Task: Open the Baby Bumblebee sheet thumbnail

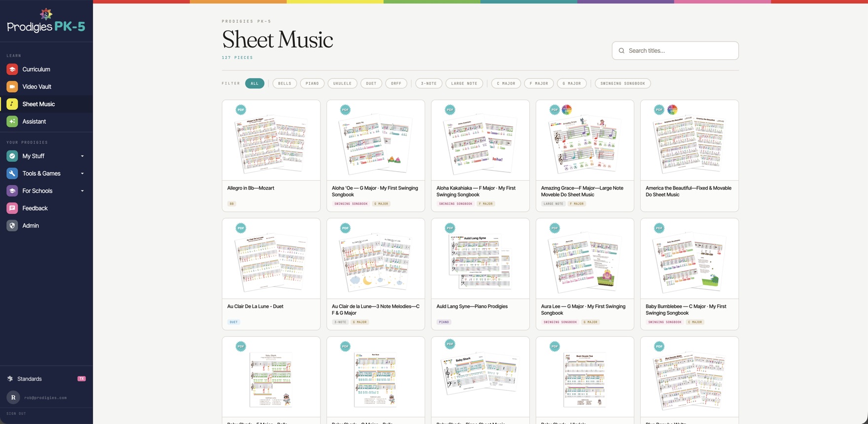Action: pos(689,259)
